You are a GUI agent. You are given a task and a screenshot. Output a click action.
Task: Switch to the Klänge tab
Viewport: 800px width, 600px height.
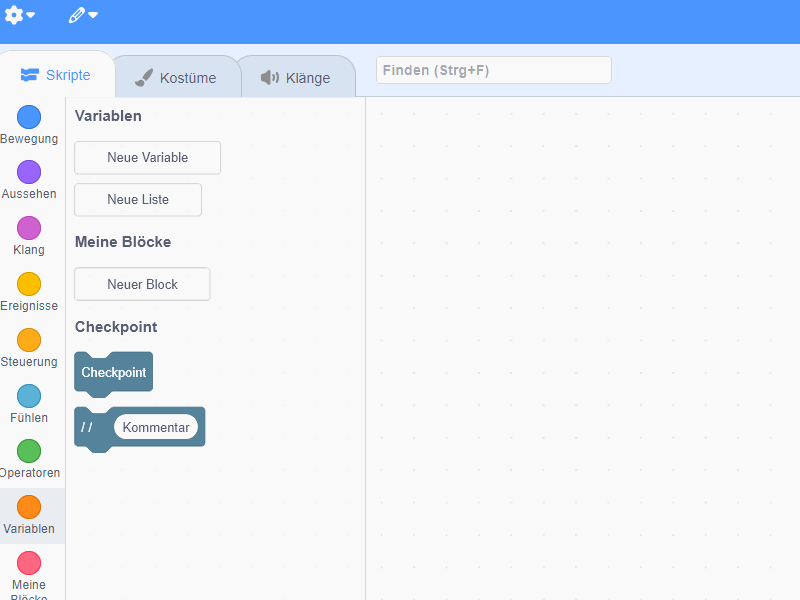click(296, 78)
